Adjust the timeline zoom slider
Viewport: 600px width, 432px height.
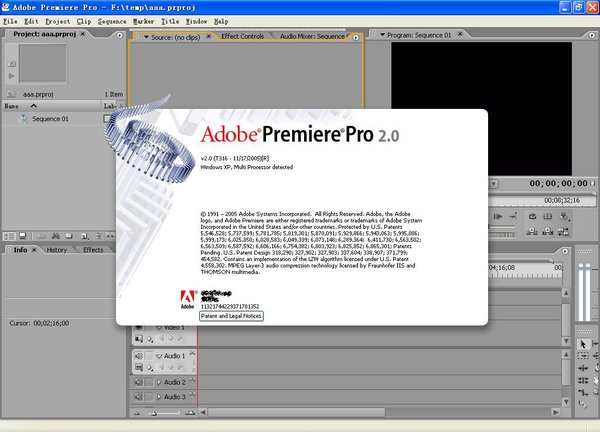[154, 413]
